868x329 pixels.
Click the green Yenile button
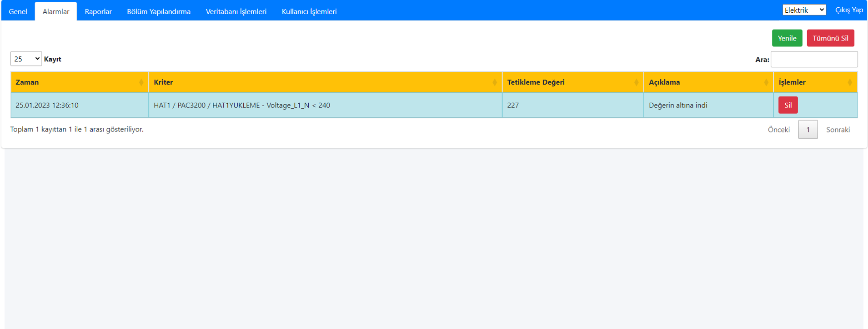point(787,38)
